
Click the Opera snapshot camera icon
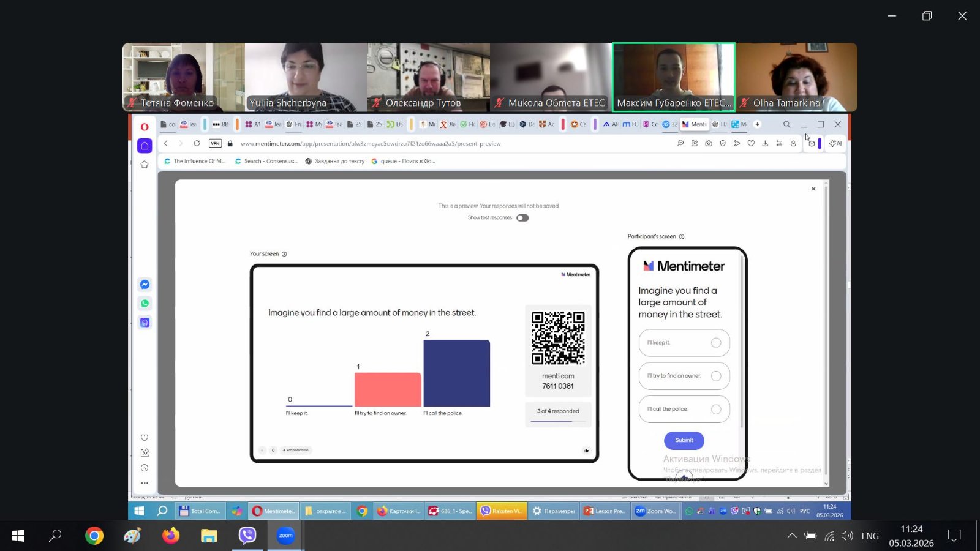tap(709, 143)
